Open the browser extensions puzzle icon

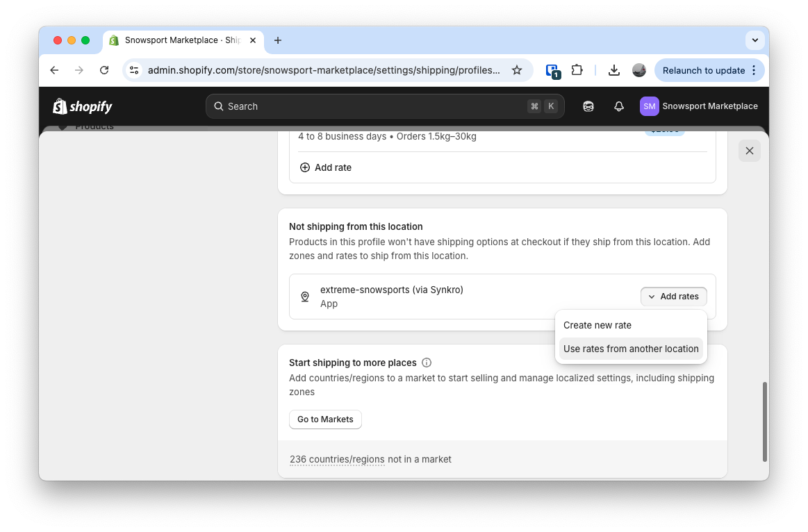(x=577, y=70)
